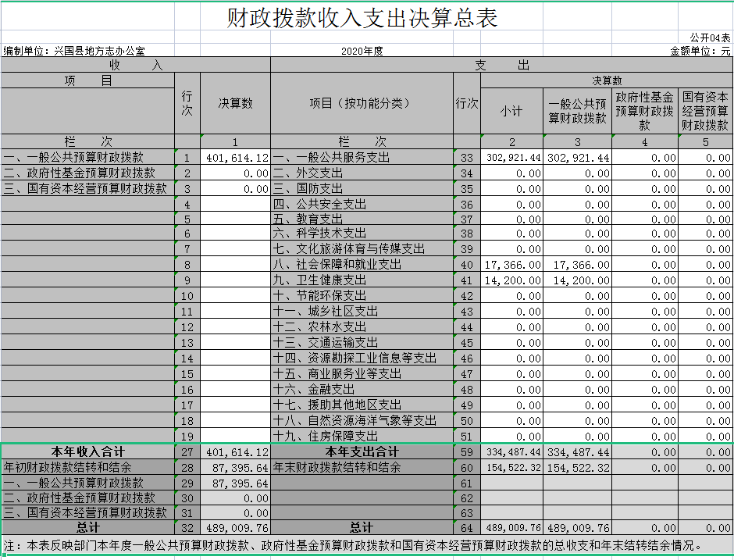This screenshot has height=560, width=734.
Task: Select the 编制单位：兴国县地方志办公室 cell
Action: tap(75, 51)
